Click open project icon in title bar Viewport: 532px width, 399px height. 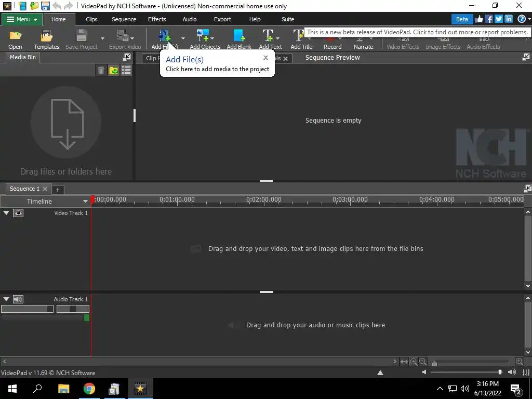coord(34,6)
